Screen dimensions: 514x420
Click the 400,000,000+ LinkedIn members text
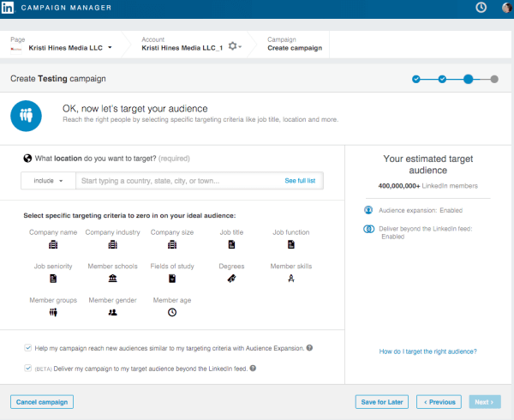coord(427,186)
